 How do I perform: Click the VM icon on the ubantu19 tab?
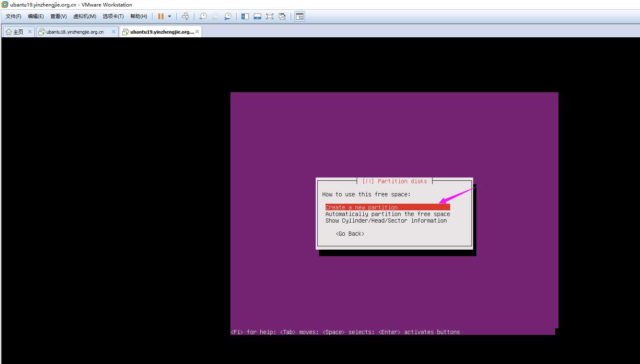[125, 32]
